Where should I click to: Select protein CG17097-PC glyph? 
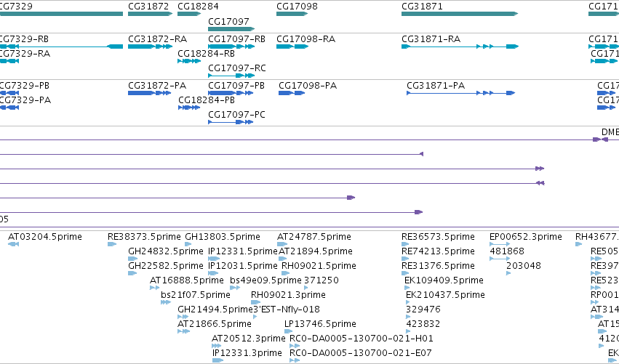(x=231, y=122)
